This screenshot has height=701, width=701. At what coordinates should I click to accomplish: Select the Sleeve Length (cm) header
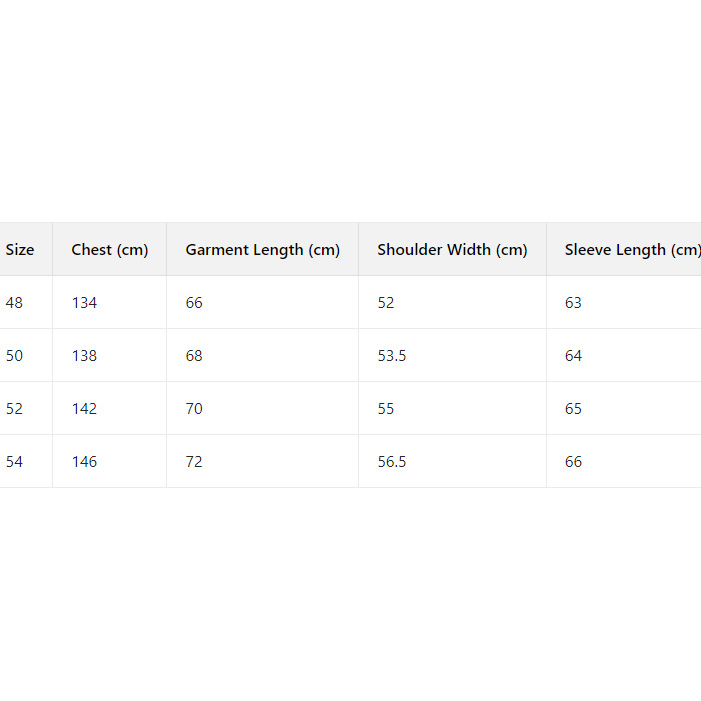coord(630,250)
